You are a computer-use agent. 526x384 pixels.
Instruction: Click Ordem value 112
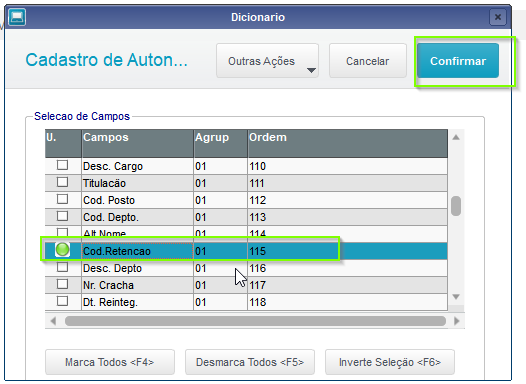tap(258, 200)
